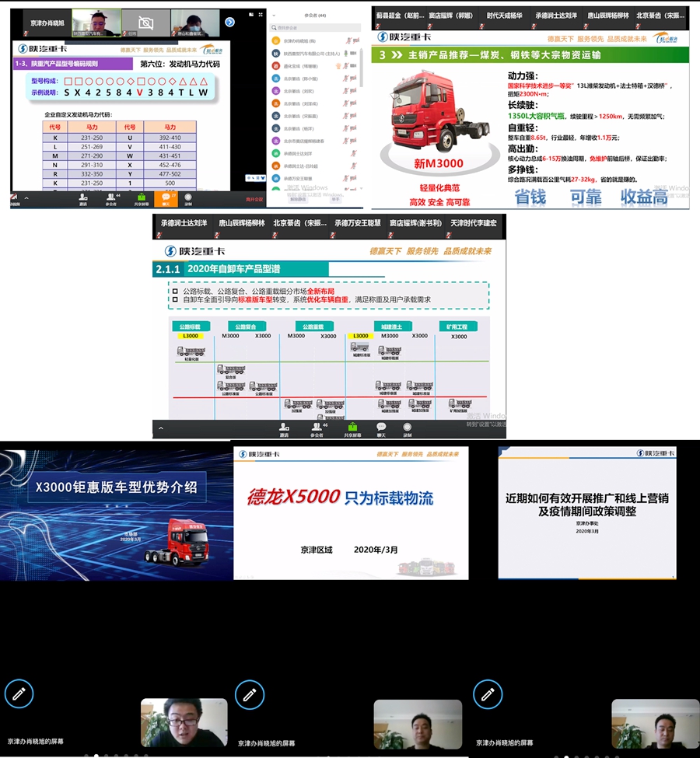Open the participants list showing 44 attendees

110,198
